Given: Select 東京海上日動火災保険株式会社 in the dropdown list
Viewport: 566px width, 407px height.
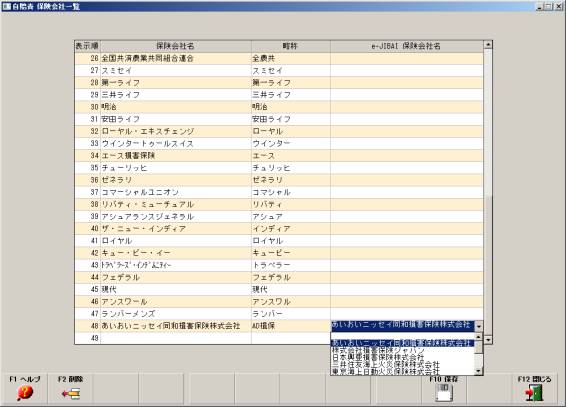Looking at the screenshot, I should 385,371.
